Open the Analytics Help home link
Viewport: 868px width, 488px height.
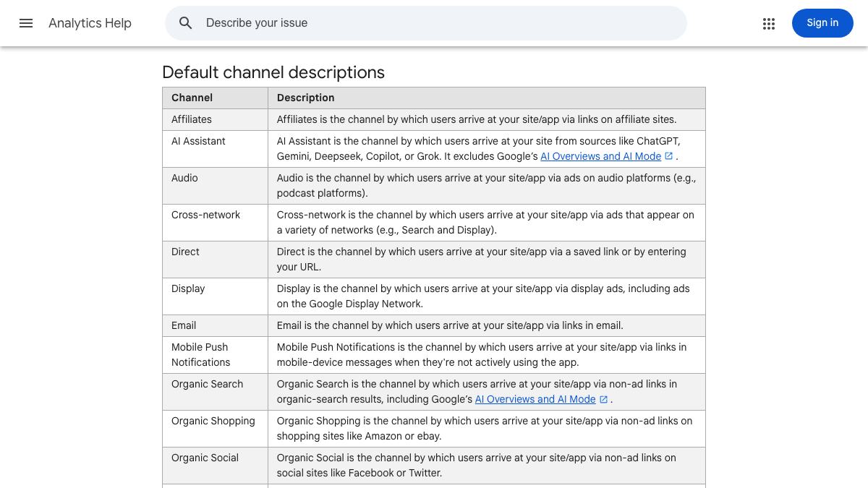tap(90, 23)
